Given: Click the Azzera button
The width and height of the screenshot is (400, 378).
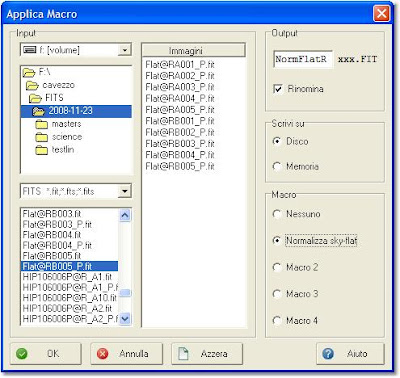Looking at the screenshot, I should pyautogui.click(x=207, y=354).
